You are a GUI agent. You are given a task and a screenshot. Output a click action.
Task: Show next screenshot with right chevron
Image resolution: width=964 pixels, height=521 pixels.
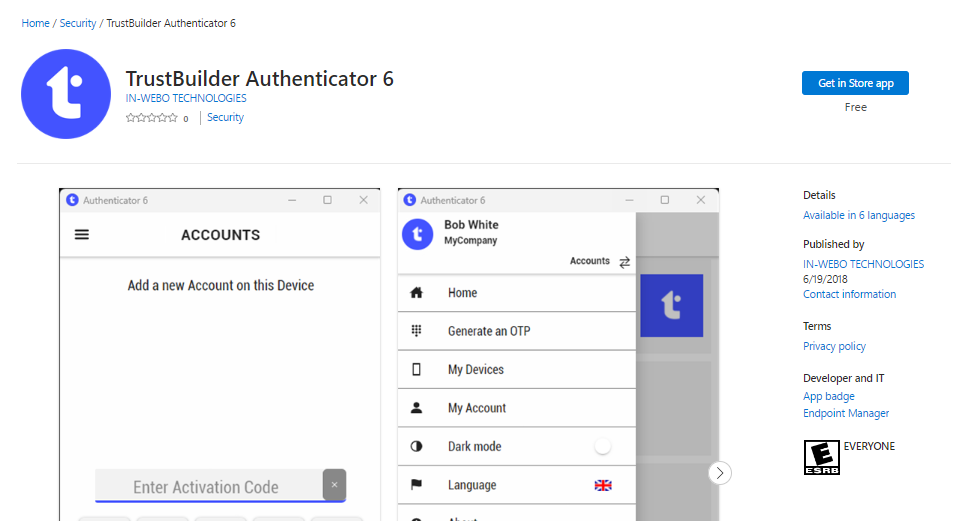(x=720, y=473)
